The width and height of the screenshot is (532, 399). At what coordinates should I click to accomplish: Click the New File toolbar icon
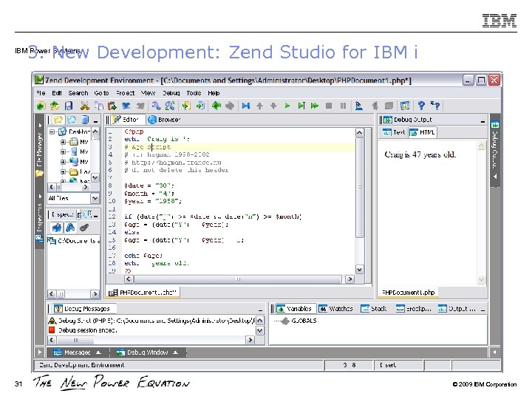click(41, 106)
